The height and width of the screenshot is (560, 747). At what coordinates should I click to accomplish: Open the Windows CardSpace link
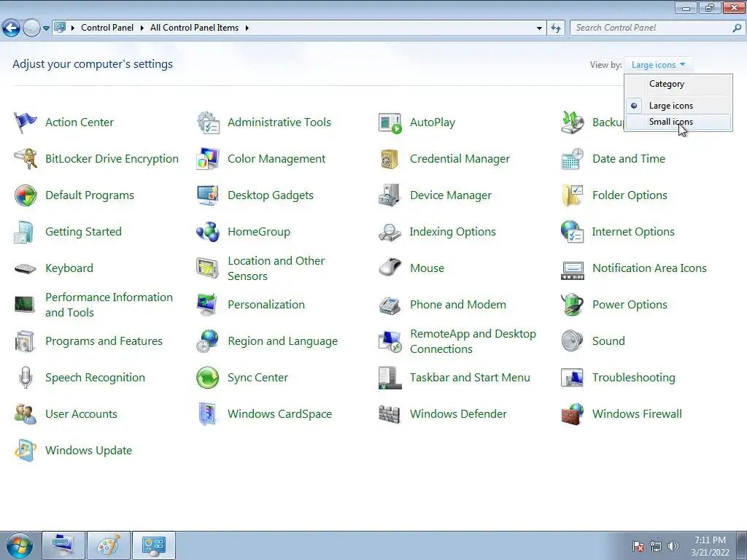(279, 414)
